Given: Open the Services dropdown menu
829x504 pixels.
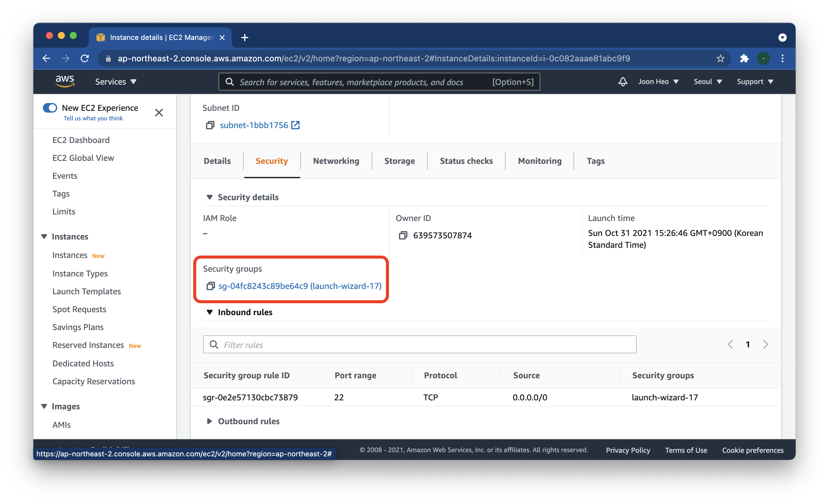Looking at the screenshot, I should click(116, 82).
